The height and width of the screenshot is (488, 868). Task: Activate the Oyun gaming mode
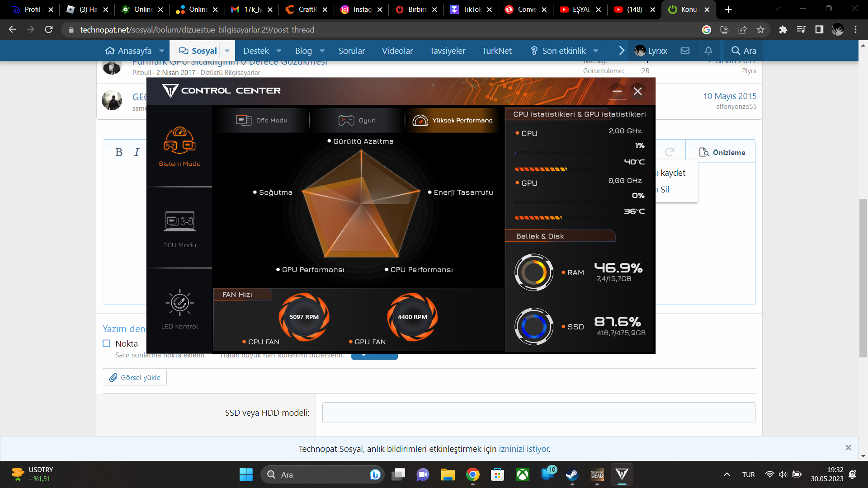[357, 120]
